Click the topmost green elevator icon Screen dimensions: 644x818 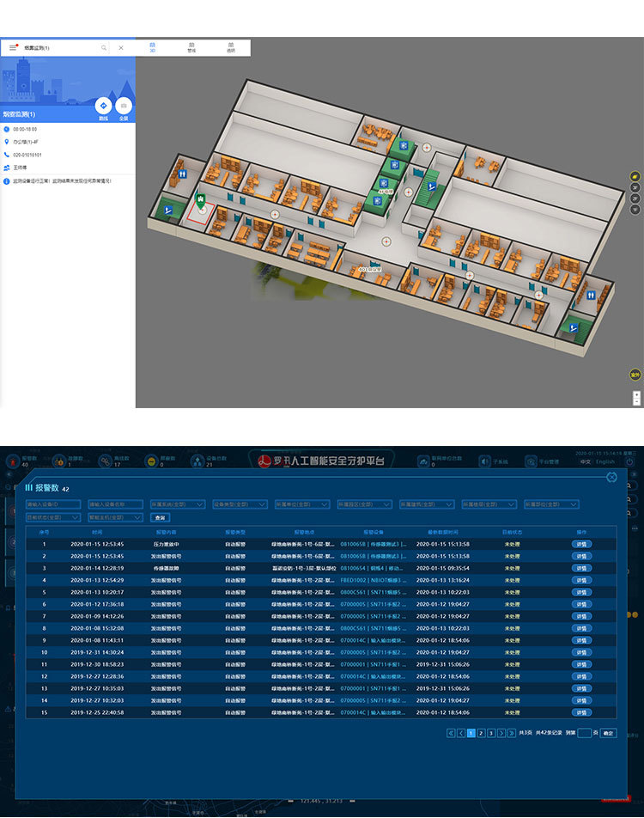click(403, 145)
